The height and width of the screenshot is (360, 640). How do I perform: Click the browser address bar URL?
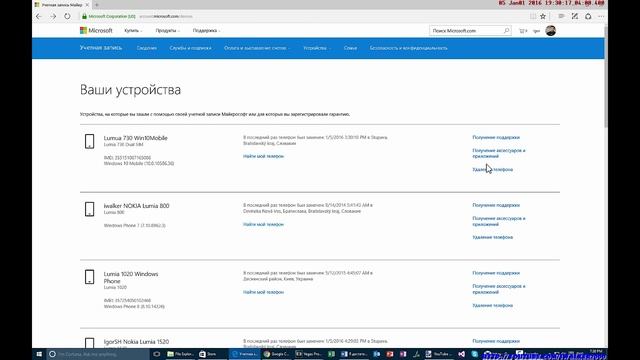[x=166, y=16]
